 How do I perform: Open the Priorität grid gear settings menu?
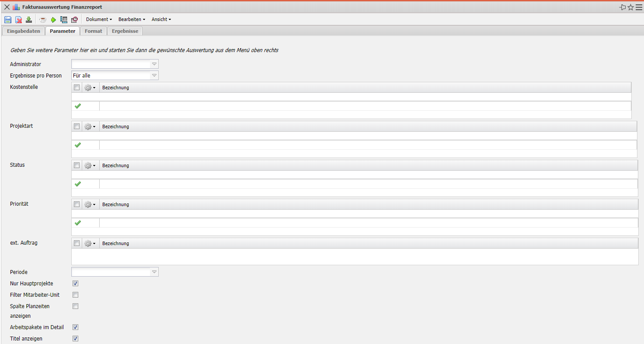click(x=90, y=204)
